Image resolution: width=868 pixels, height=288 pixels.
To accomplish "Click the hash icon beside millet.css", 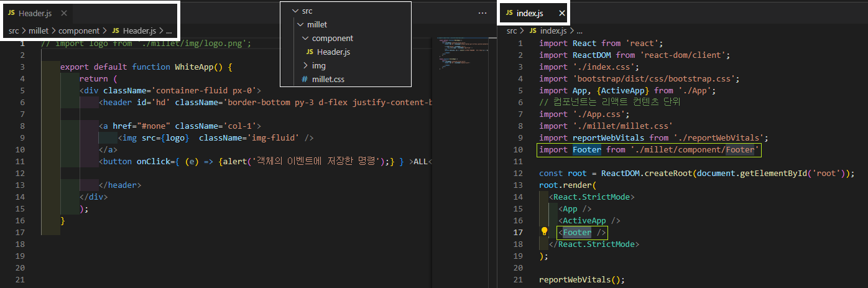I will click(x=305, y=79).
